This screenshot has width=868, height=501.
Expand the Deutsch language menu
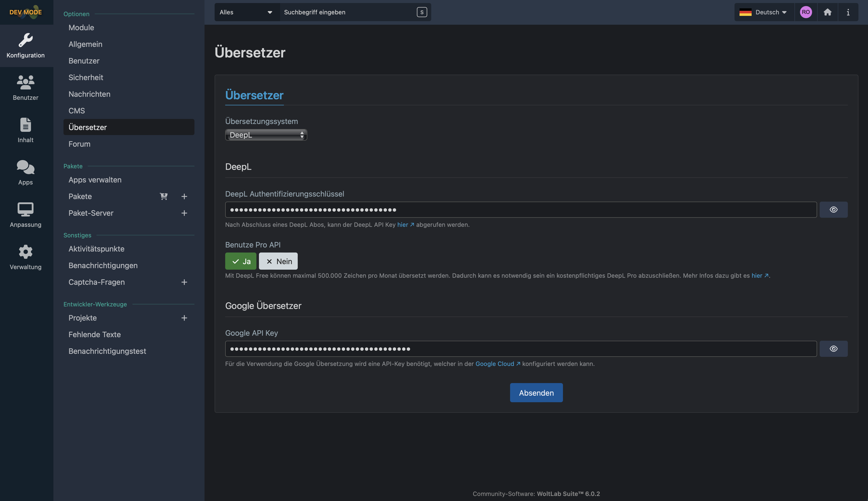pyautogui.click(x=764, y=12)
